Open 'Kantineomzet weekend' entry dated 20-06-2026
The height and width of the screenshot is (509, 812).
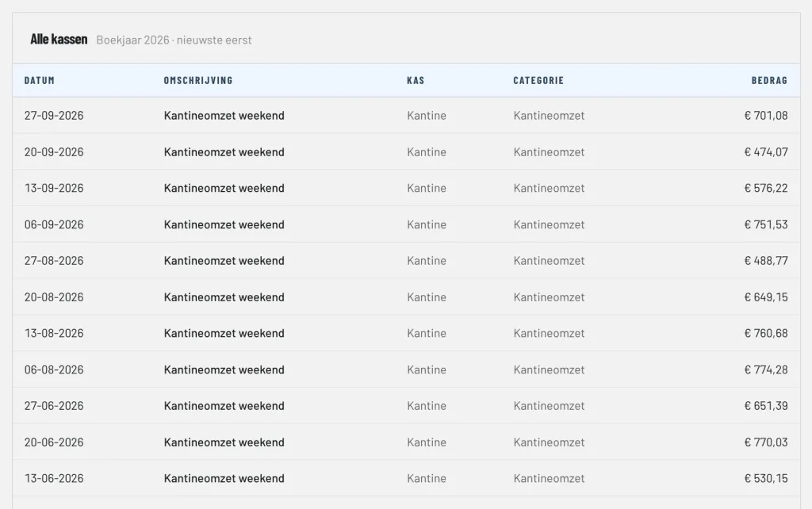coord(224,442)
